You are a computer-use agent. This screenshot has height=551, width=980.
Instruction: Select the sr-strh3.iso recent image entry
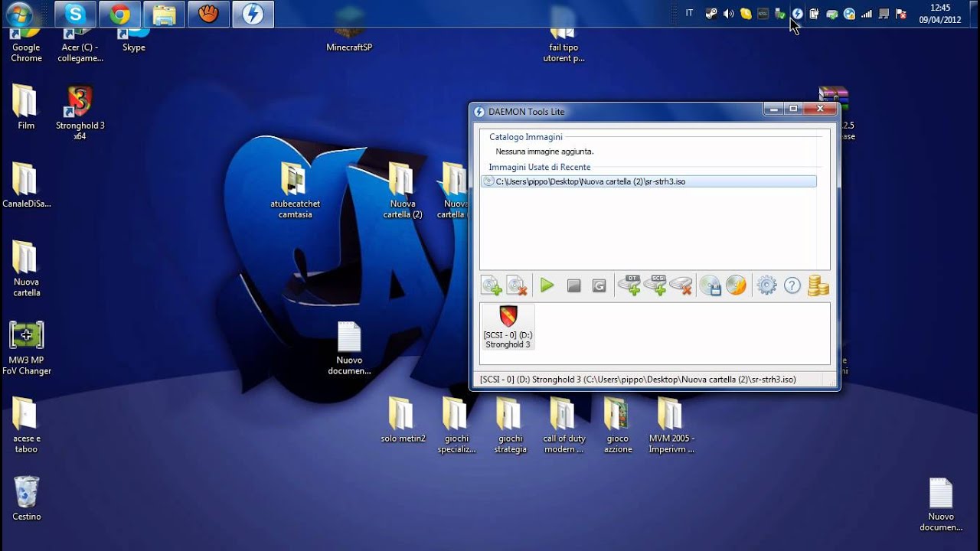[649, 181]
